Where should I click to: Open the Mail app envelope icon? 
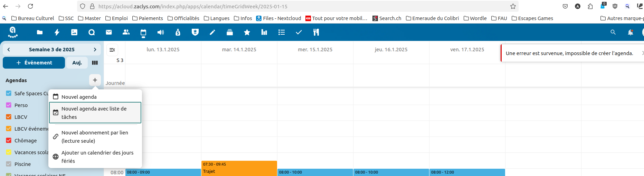coord(109,32)
